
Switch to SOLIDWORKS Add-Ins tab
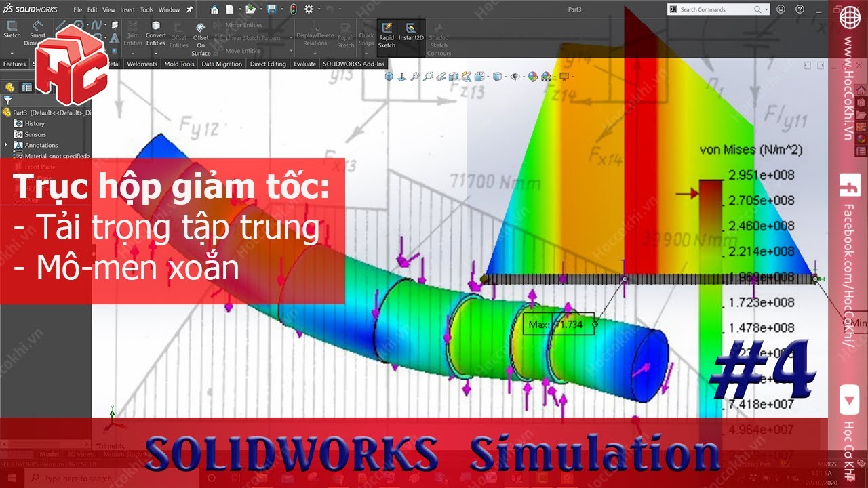point(353,64)
